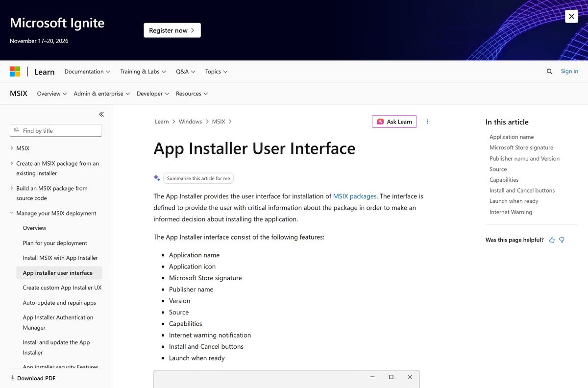Screen dimensions: 588x388
Task: Jump to Publisher name and Version section
Action: (x=524, y=158)
